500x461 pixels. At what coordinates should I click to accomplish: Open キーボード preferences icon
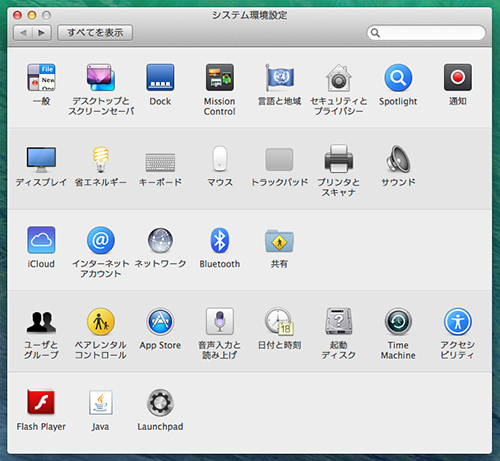click(160, 162)
